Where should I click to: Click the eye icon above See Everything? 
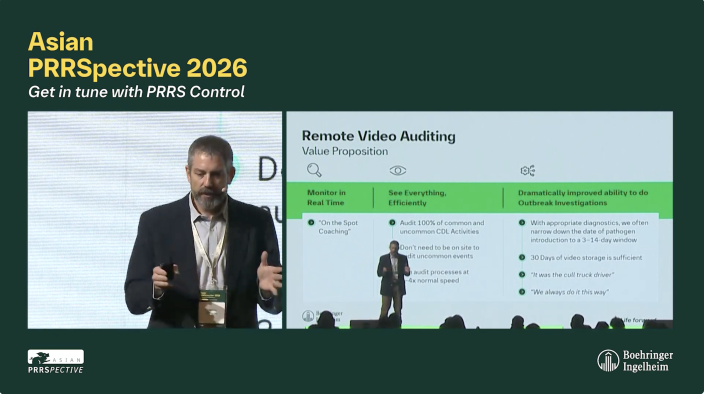point(398,171)
